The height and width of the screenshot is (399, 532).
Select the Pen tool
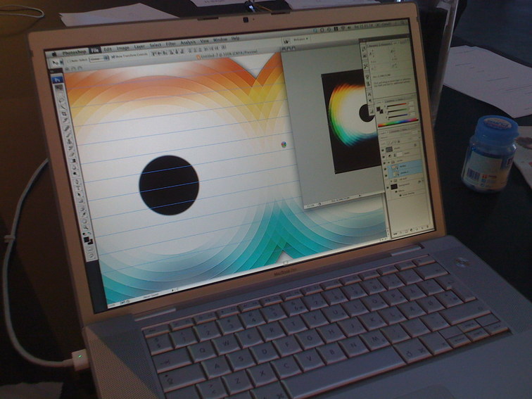click(x=77, y=182)
